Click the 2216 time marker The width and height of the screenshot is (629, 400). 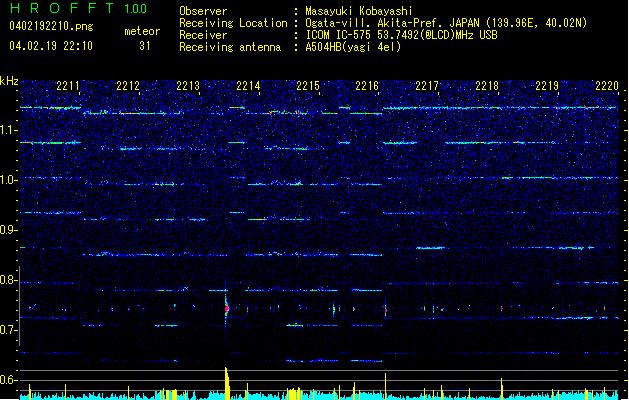[367, 85]
